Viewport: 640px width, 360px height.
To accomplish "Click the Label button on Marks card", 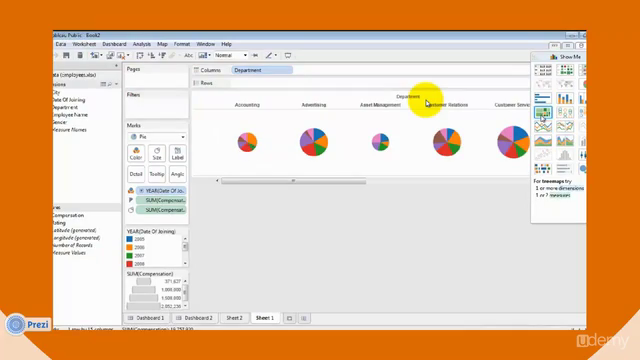I will (x=178, y=153).
